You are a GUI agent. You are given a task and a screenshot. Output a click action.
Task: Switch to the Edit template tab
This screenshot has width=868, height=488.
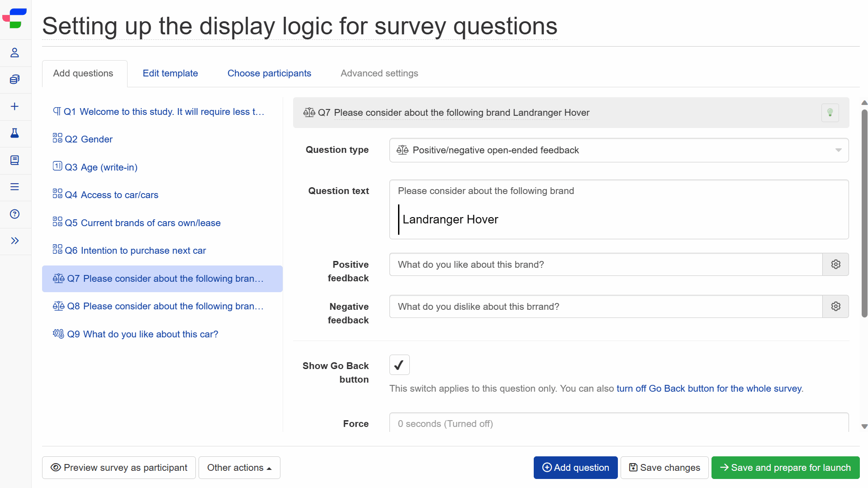pyautogui.click(x=170, y=73)
